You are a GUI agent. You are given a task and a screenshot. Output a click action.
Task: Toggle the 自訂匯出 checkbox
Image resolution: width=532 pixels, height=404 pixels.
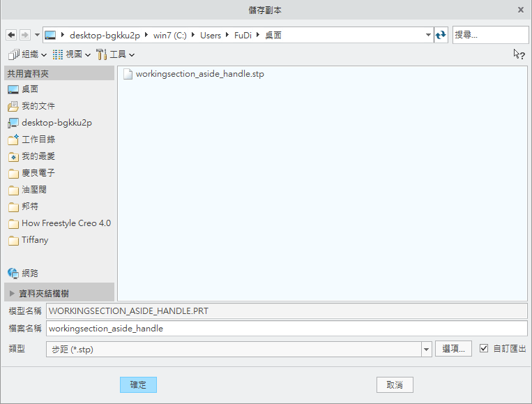[484, 349]
